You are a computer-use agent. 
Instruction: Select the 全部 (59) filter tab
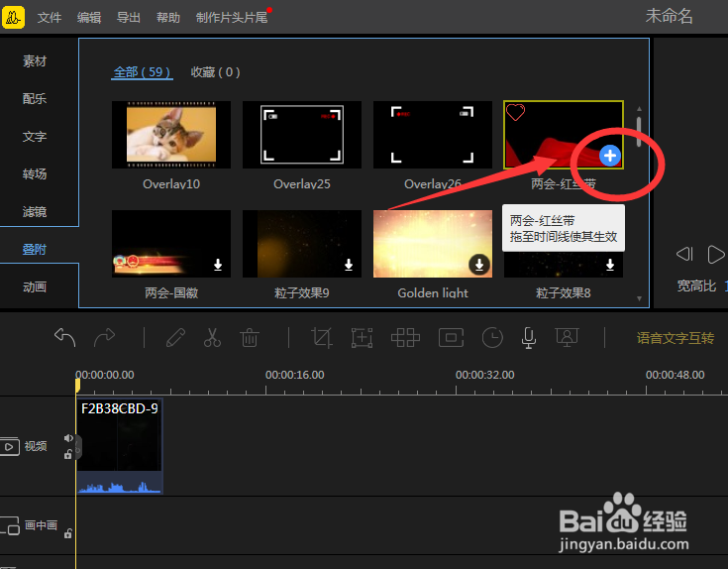tap(142, 72)
